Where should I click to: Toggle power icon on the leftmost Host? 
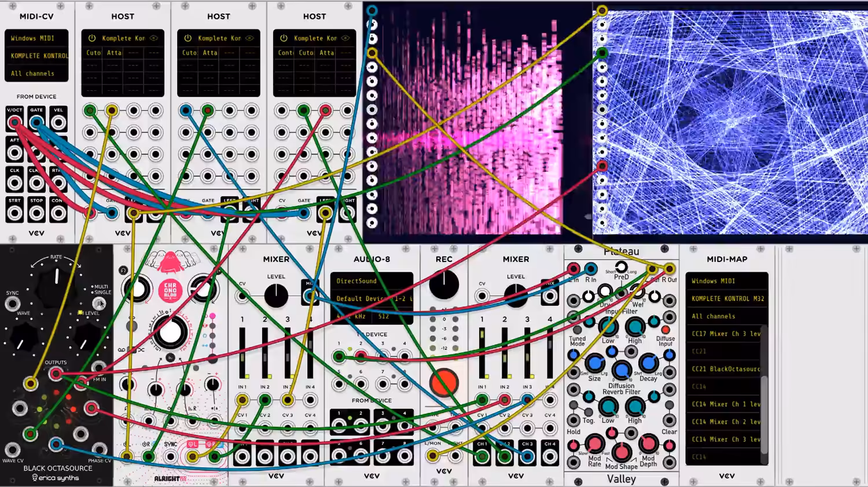(91, 38)
